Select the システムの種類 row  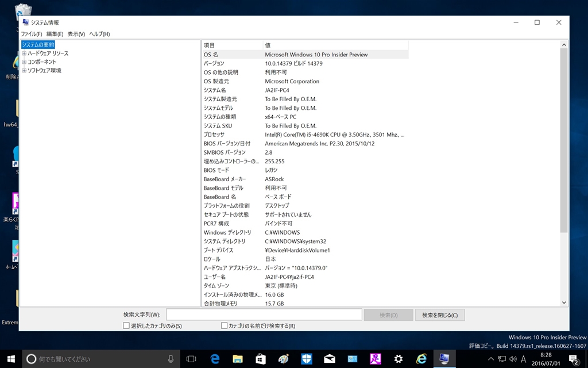point(305,117)
